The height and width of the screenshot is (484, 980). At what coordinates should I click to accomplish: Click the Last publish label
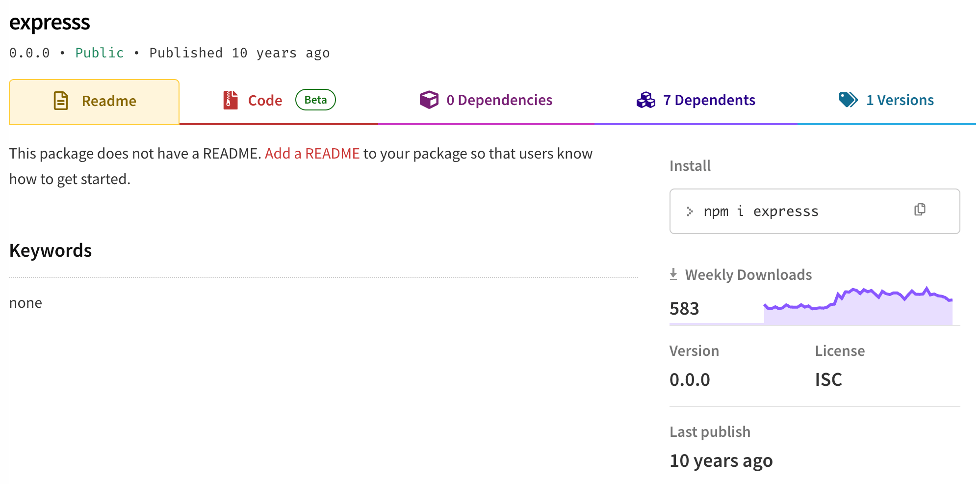click(710, 432)
